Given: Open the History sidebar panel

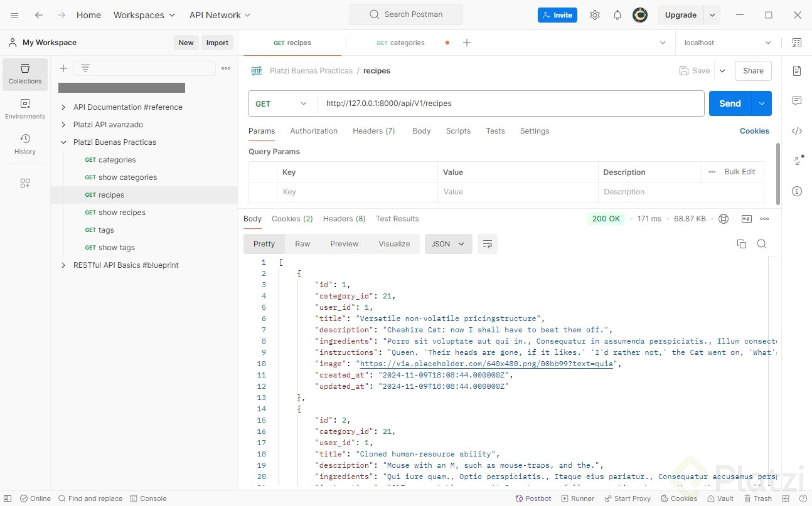Looking at the screenshot, I should 25,144.
